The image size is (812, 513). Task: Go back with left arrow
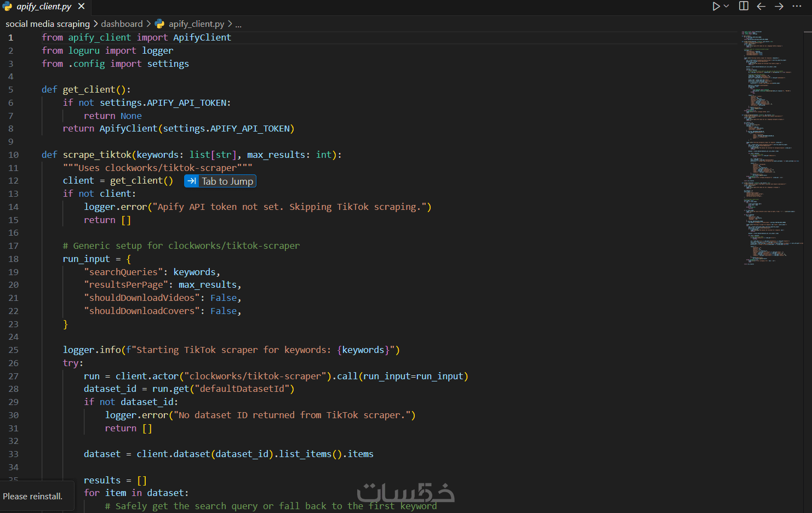[x=761, y=6]
